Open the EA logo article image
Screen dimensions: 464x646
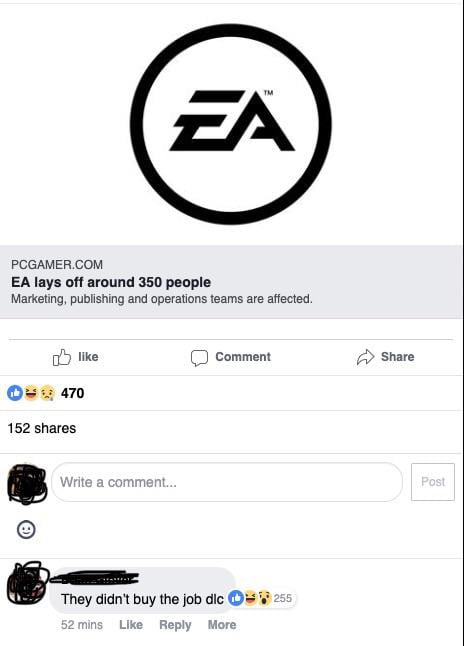pyautogui.click(x=231, y=124)
